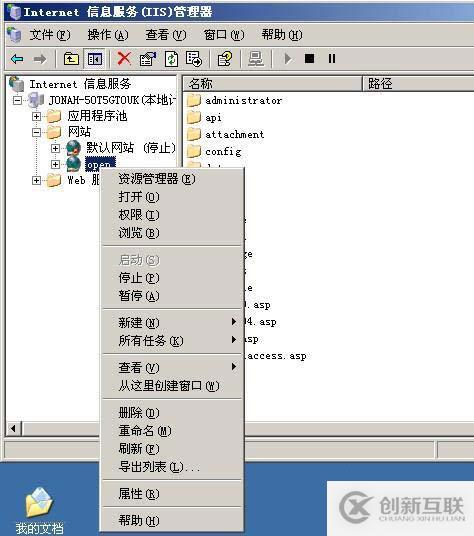Open Properties from the toolbar icon
The image size is (474, 536).
[148, 59]
